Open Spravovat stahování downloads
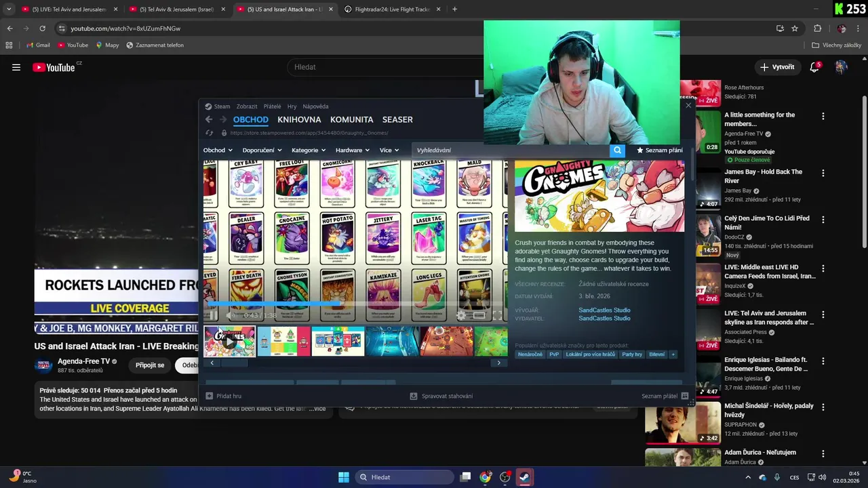The height and width of the screenshot is (488, 868). [x=441, y=396]
